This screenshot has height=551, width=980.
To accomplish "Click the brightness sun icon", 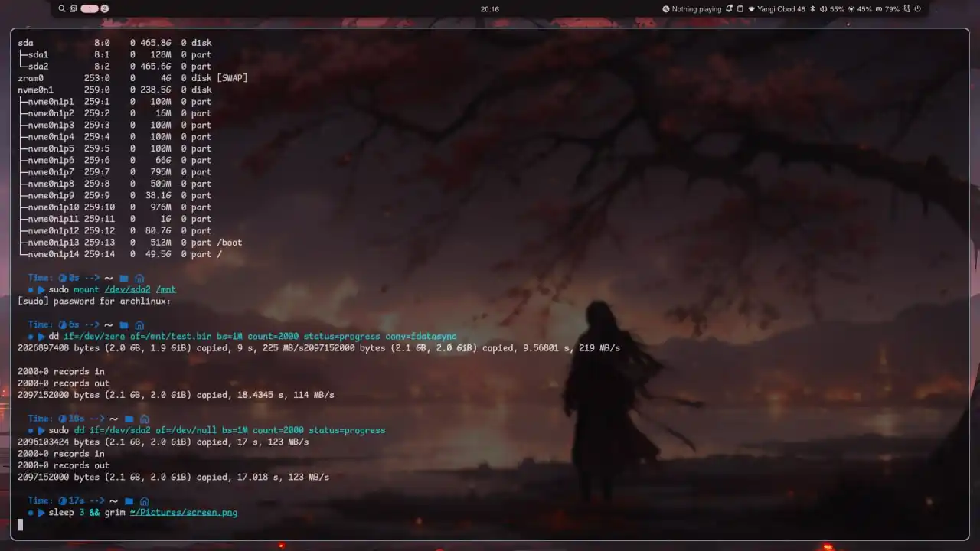I will [x=851, y=9].
